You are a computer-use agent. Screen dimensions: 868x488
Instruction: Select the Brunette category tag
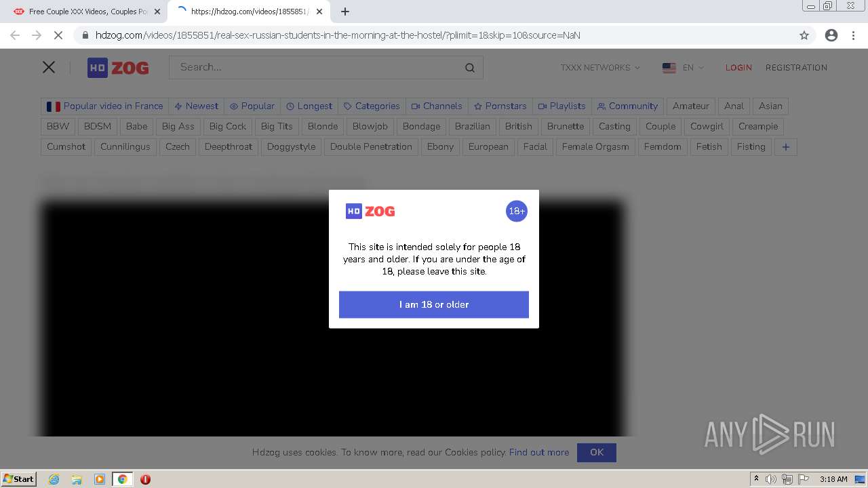coord(566,127)
